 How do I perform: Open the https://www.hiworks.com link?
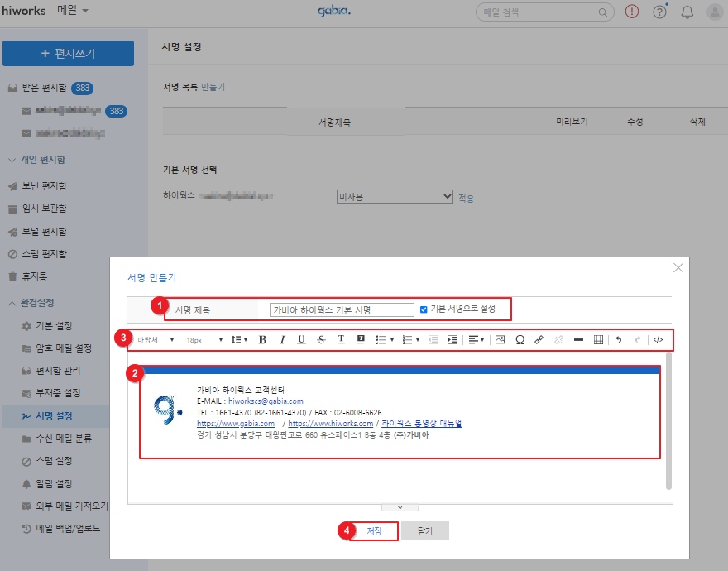[331, 423]
